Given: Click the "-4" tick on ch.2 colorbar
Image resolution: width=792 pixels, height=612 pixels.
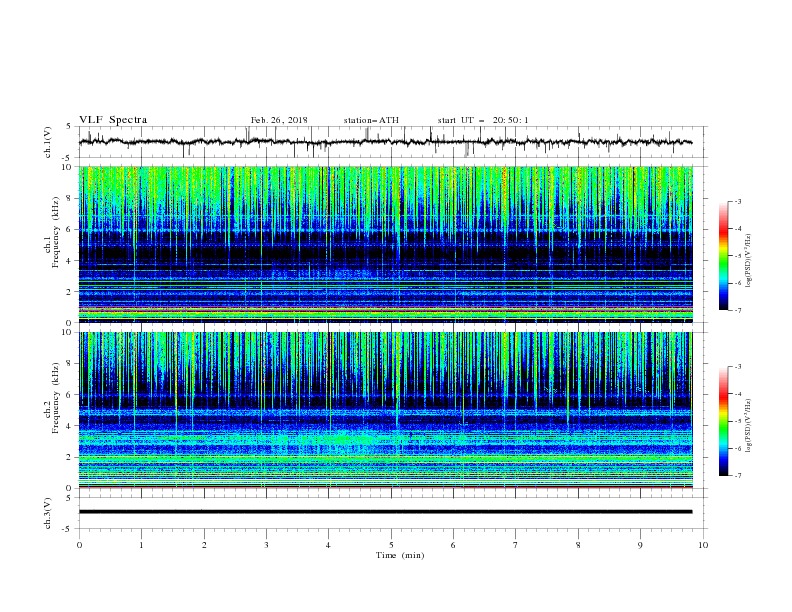Looking at the screenshot, I should [x=737, y=394].
